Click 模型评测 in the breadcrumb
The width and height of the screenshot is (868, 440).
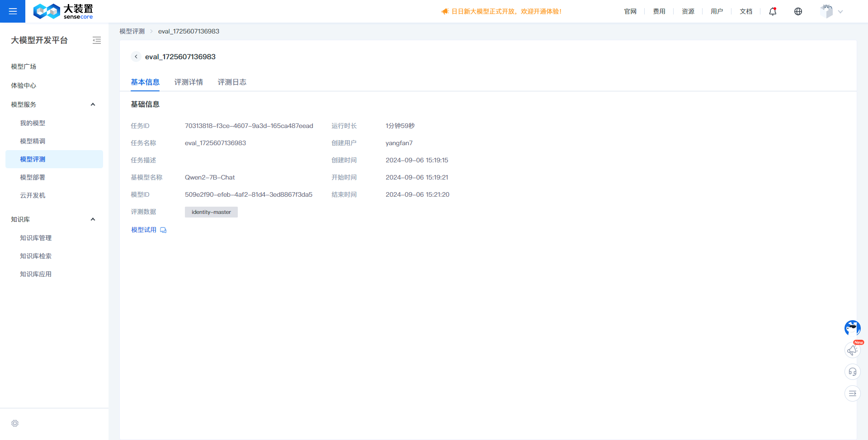coord(132,31)
